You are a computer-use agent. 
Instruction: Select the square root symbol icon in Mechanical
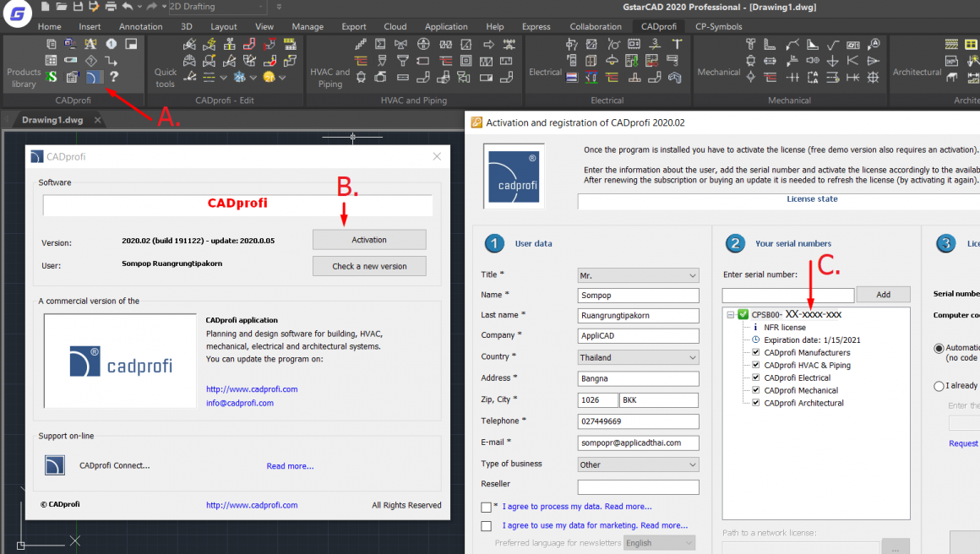pos(832,46)
